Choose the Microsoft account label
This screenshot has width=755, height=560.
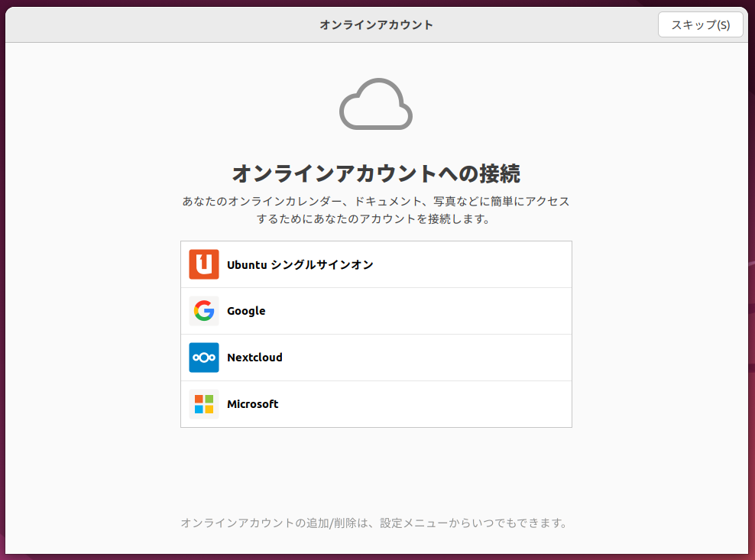252,404
